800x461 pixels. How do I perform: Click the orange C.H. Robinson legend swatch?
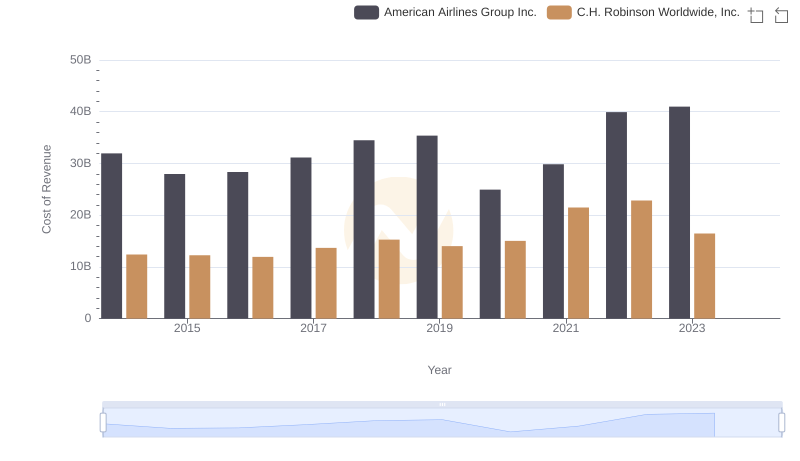559,12
